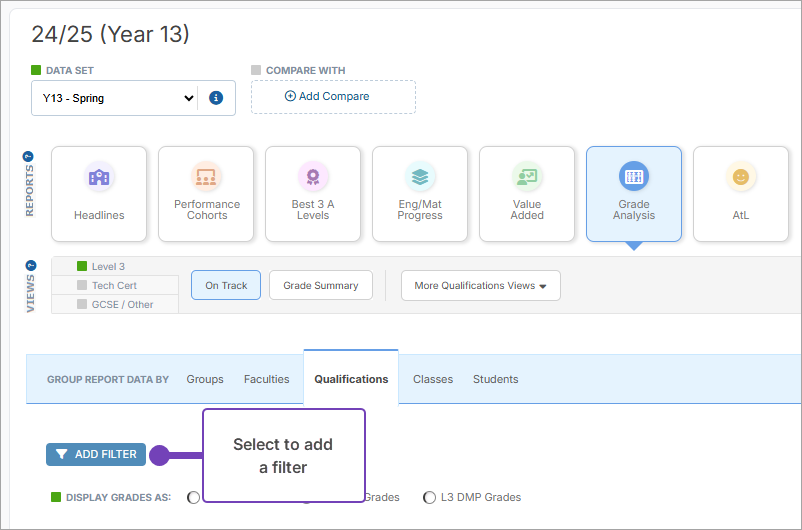Toggle the Tech Cert view checkbox
Image resolution: width=802 pixels, height=530 pixels.
tap(84, 285)
